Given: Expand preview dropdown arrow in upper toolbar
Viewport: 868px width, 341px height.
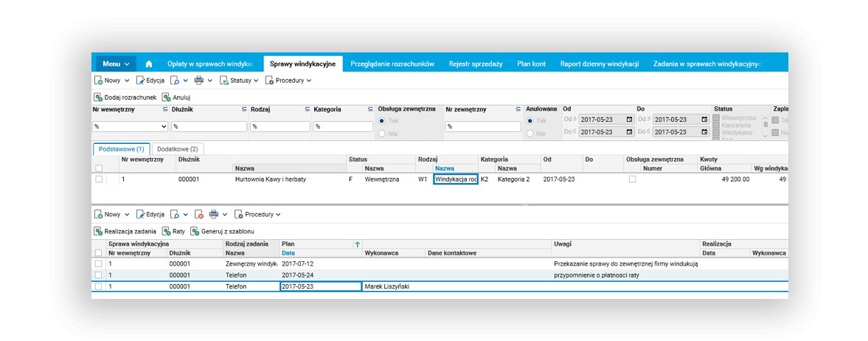Looking at the screenshot, I should 186,81.
